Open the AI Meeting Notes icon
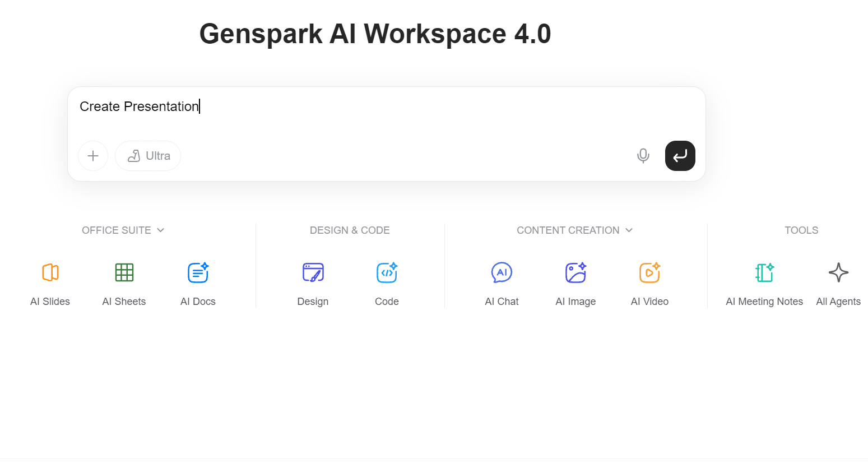This screenshot has height=463, width=868. [x=764, y=272]
